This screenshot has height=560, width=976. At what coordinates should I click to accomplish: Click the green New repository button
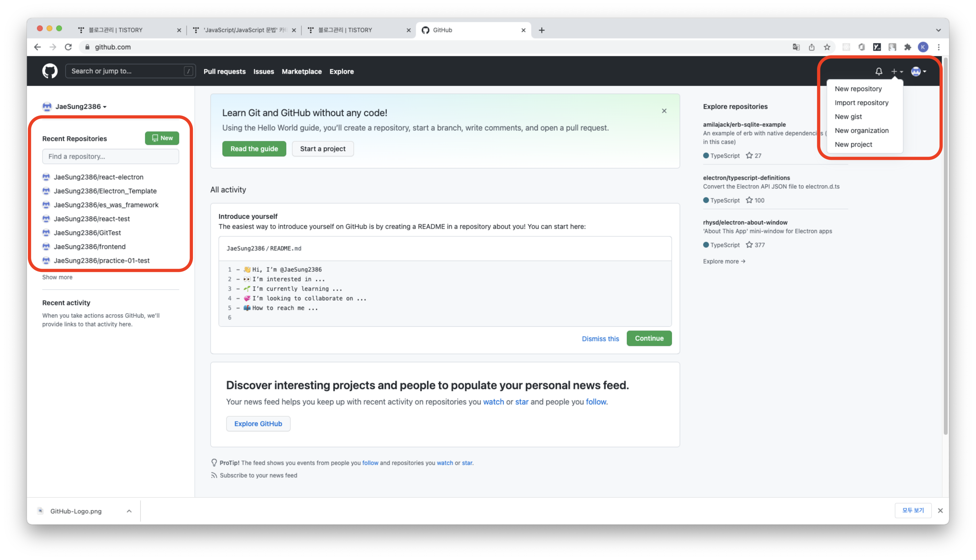[x=162, y=138]
